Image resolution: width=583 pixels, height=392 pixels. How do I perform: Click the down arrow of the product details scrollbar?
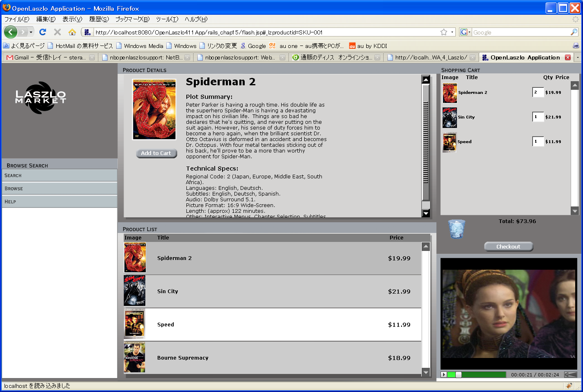click(x=426, y=213)
